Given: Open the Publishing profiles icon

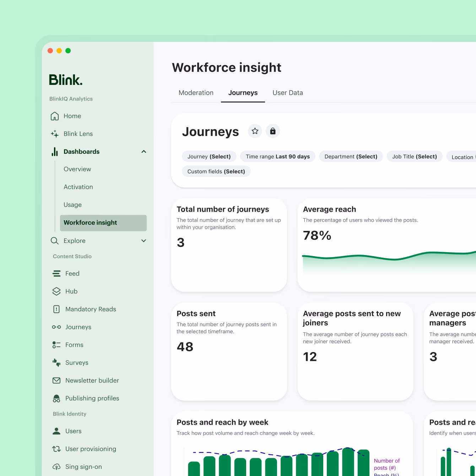Looking at the screenshot, I should [56, 398].
